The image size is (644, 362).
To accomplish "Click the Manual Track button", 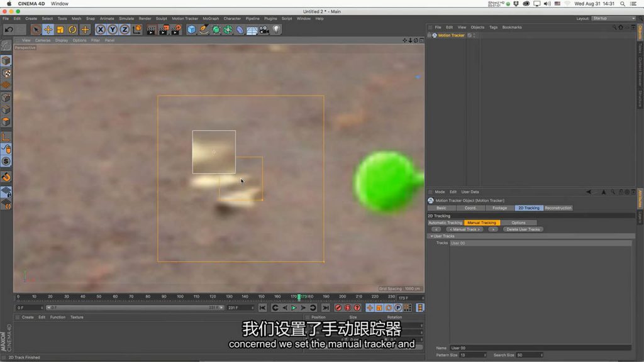I will (x=465, y=229).
